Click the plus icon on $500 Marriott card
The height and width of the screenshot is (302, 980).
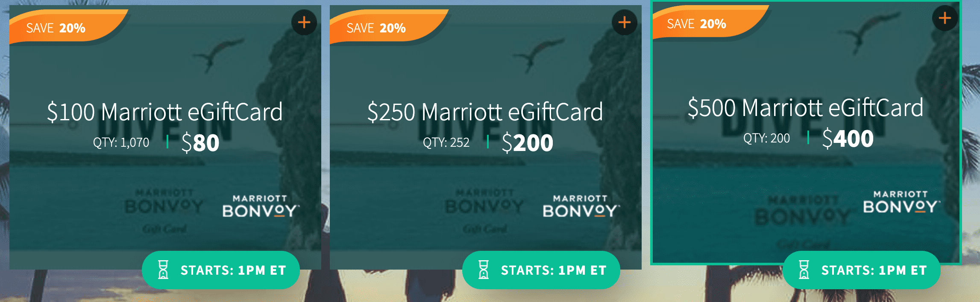[945, 18]
